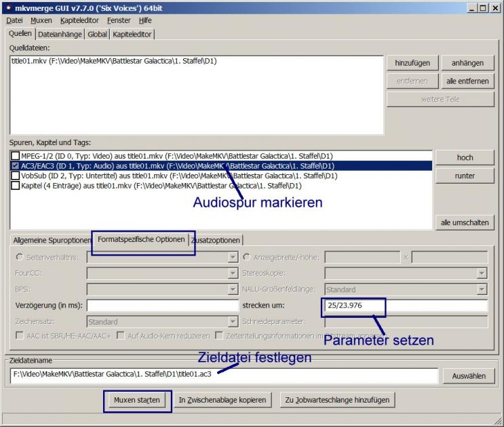Image resolution: width=504 pixels, height=427 pixels.
Task: Select the Anzeigebreite/-höhe radio button
Action: click(x=246, y=257)
